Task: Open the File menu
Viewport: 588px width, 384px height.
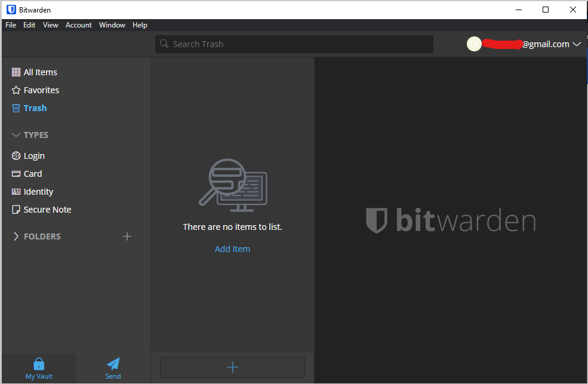Action: coord(11,25)
